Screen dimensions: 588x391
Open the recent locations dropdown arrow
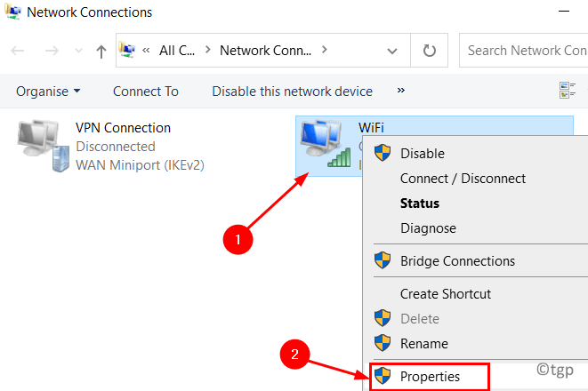pyautogui.click(x=78, y=50)
